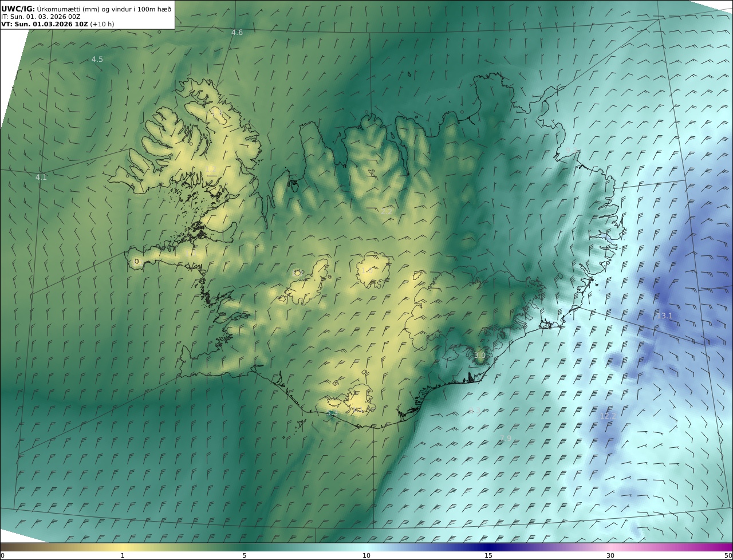Click the 2.2 value label over north Iceland
733x560 pixels.
click(387, 211)
